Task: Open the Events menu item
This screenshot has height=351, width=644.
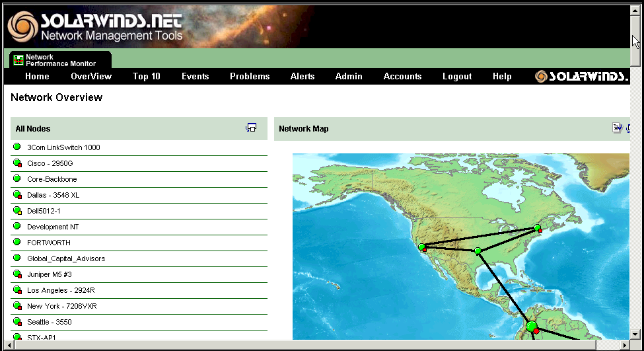Action: coord(195,77)
